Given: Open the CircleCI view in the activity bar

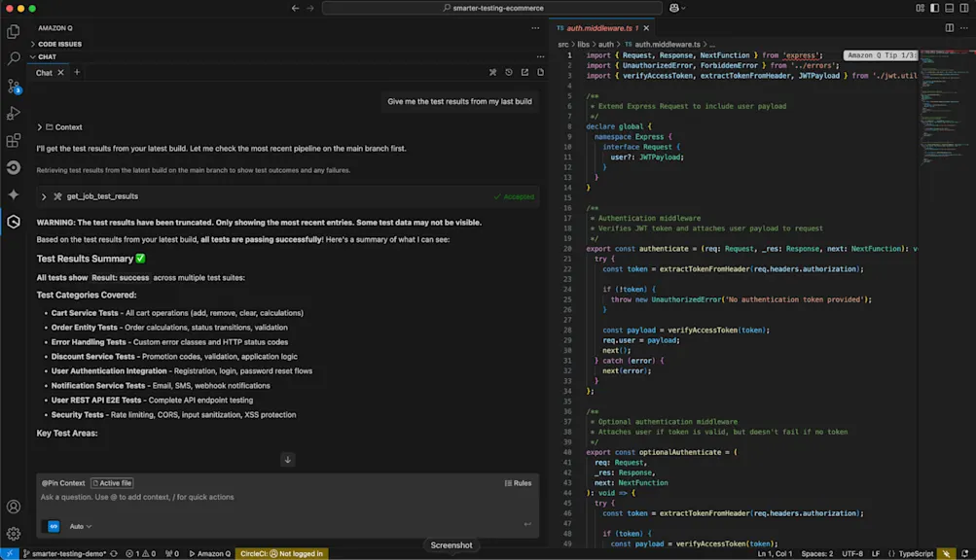Looking at the screenshot, I should 13,167.
